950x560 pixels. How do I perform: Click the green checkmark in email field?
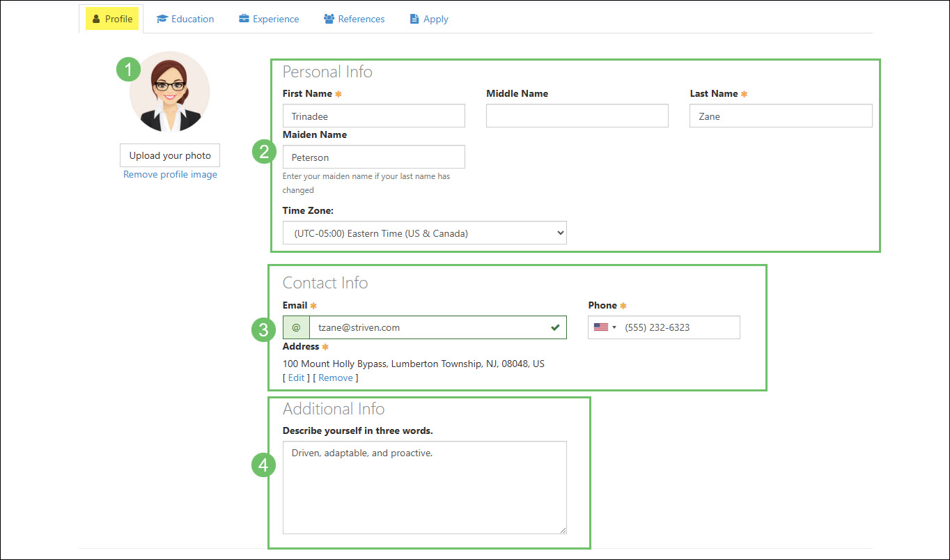tap(555, 327)
